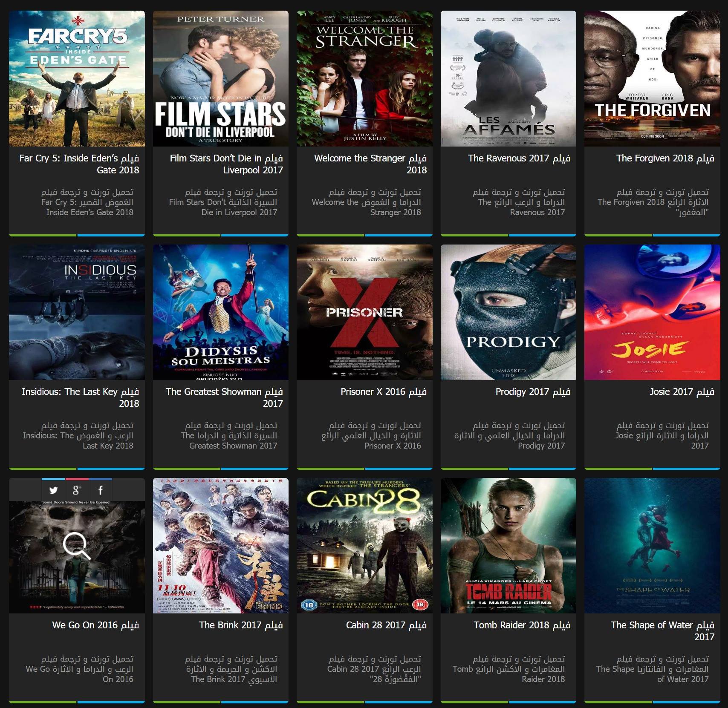This screenshot has height=708, width=728.
Task: Click the Film Stars Don't Die in Liverpool 2017 title
Action: tap(226, 164)
